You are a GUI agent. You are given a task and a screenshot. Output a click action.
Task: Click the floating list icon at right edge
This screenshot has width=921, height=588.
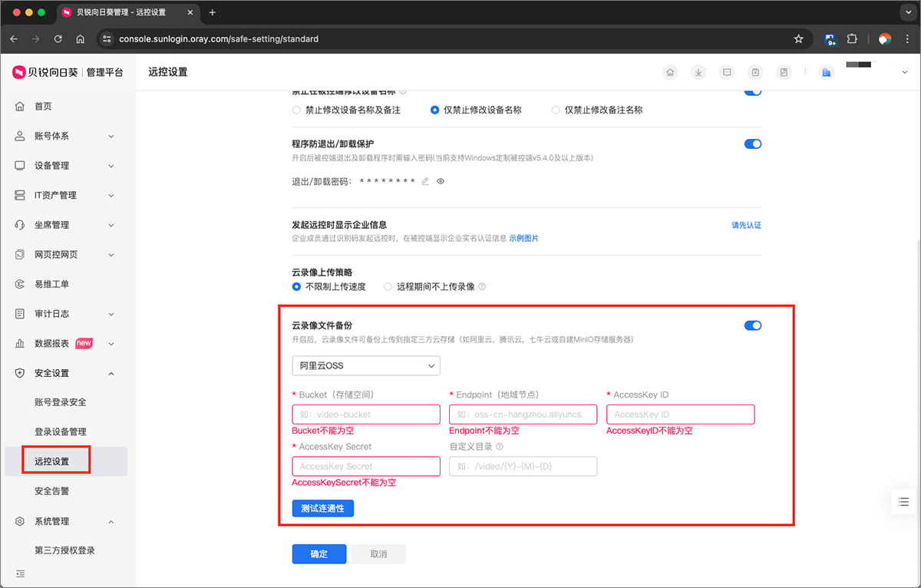point(903,502)
